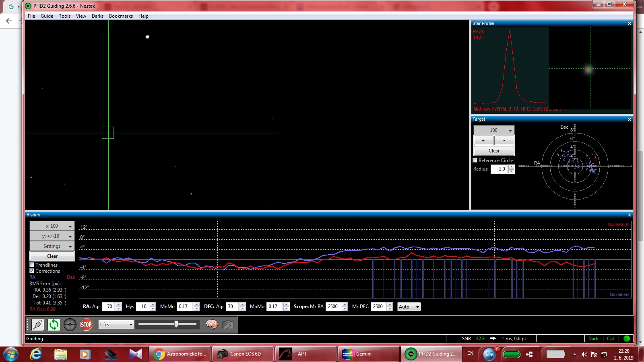This screenshot has width=644, height=362.
Task: Click the Radius value field
Action: tap(500, 169)
